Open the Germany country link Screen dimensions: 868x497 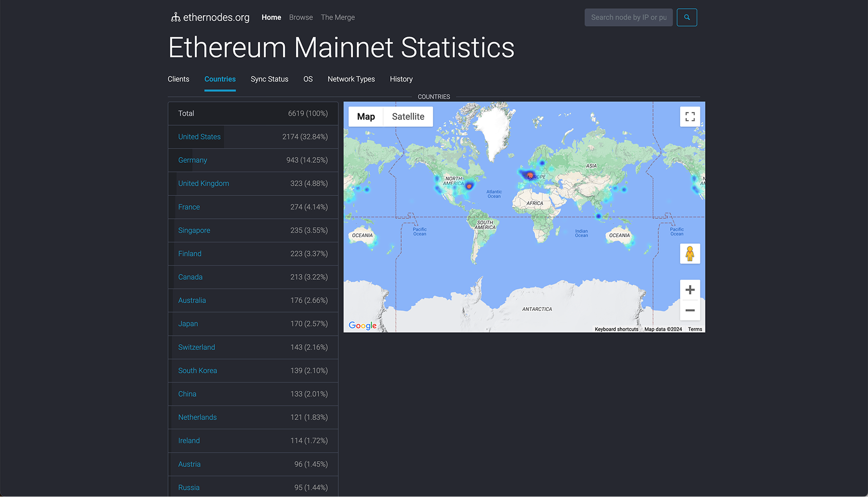click(193, 160)
